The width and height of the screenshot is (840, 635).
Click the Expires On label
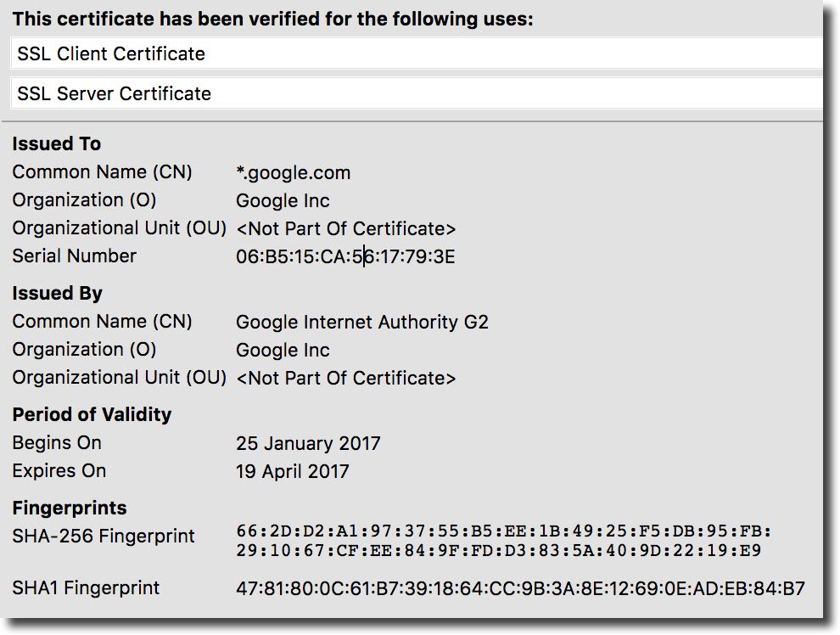pos(59,471)
